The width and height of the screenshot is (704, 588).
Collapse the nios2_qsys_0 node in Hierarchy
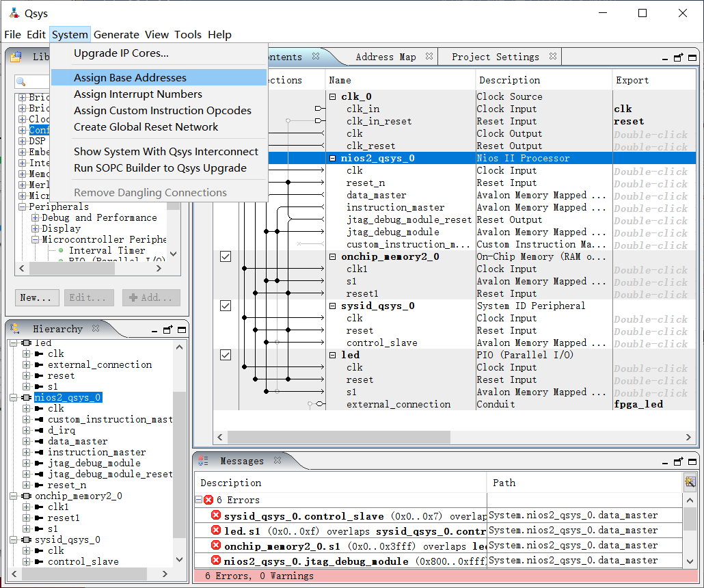pos(14,397)
